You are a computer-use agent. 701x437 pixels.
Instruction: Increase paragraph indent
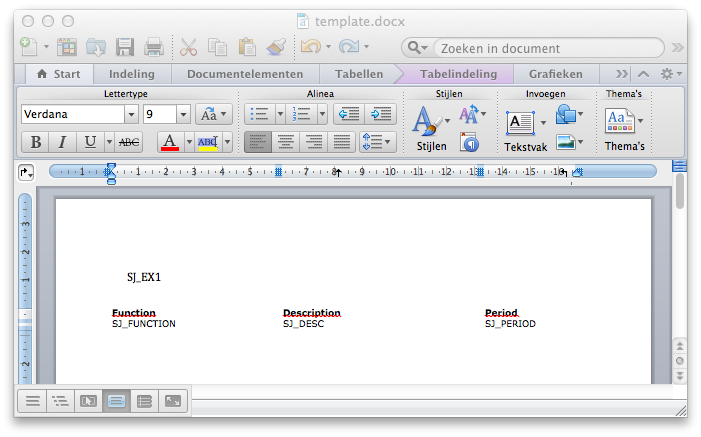(380, 115)
